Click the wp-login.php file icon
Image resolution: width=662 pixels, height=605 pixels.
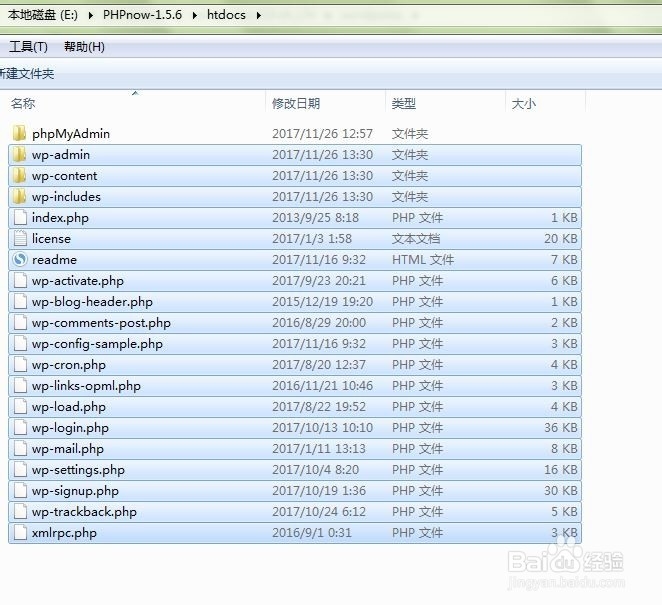[x=20, y=428]
